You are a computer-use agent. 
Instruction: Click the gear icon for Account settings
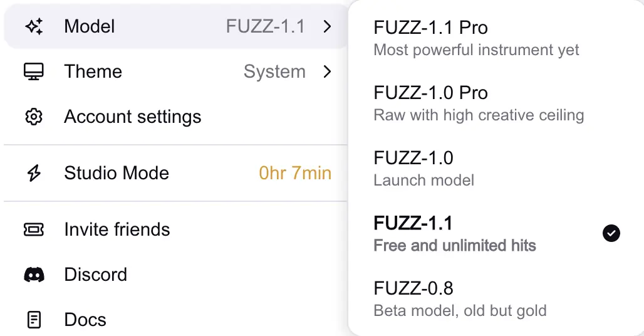pyautogui.click(x=34, y=117)
